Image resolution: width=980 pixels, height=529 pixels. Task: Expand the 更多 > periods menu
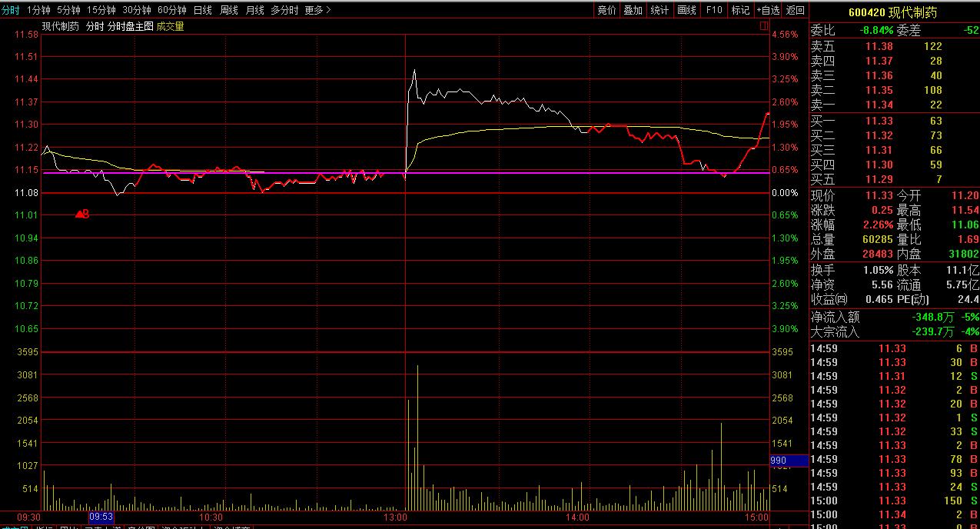point(317,10)
